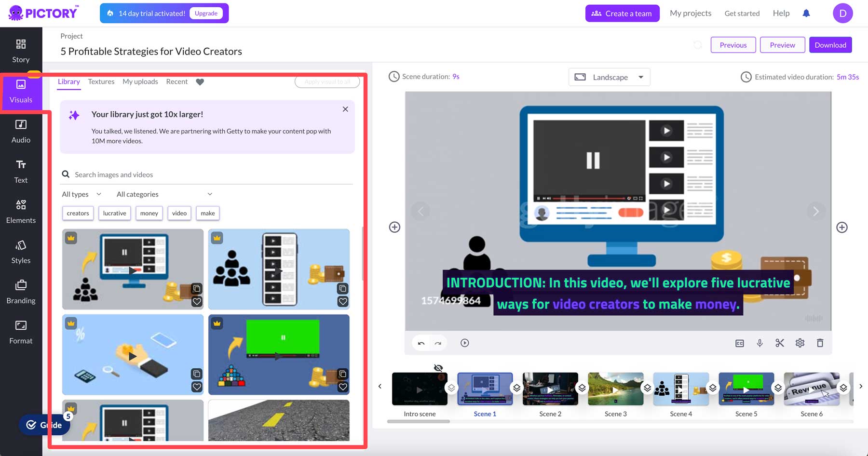Expand the All types dropdown
Viewport: 868px width, 456px height.
pyautogui.click(x=81, y=194)
